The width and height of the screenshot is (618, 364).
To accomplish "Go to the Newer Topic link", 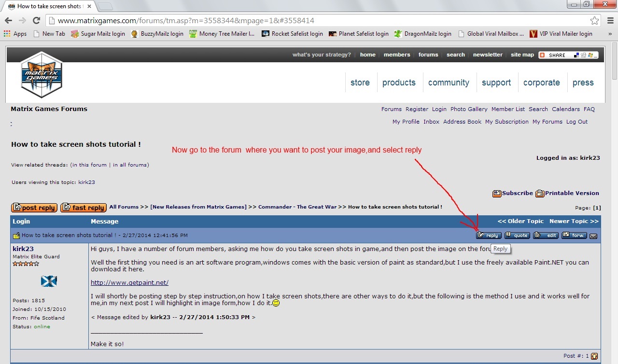I will pos(574,221).
